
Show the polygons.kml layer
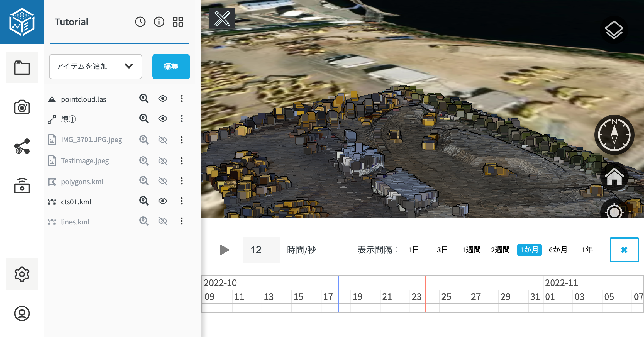tap(163, 181)
